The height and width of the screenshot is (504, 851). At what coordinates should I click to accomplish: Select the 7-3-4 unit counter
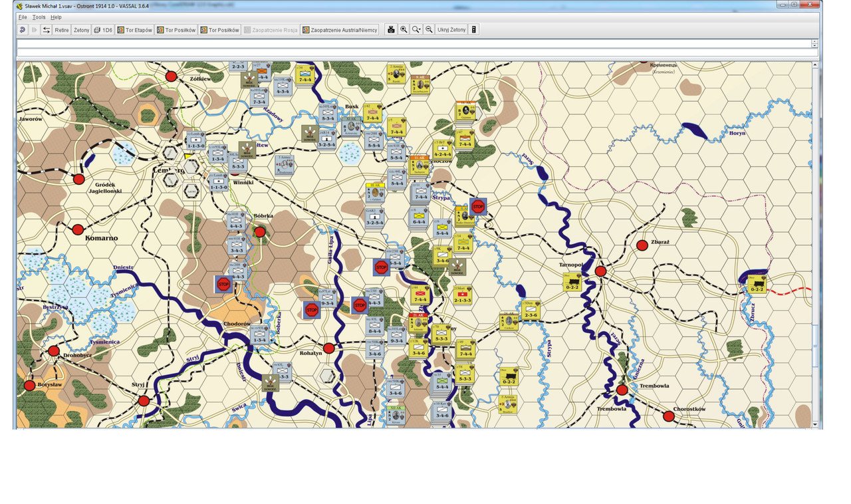pyautogui.click(x=259, y=97)
